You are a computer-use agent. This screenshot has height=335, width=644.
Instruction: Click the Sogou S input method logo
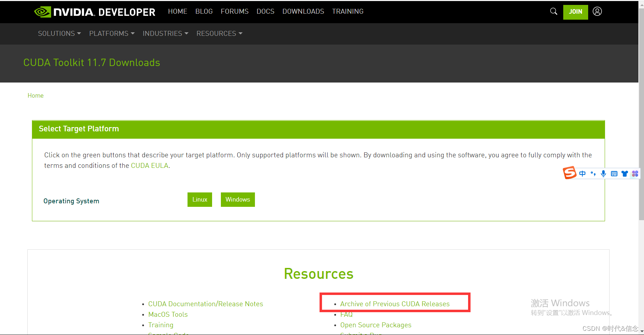tap(570, 173)
